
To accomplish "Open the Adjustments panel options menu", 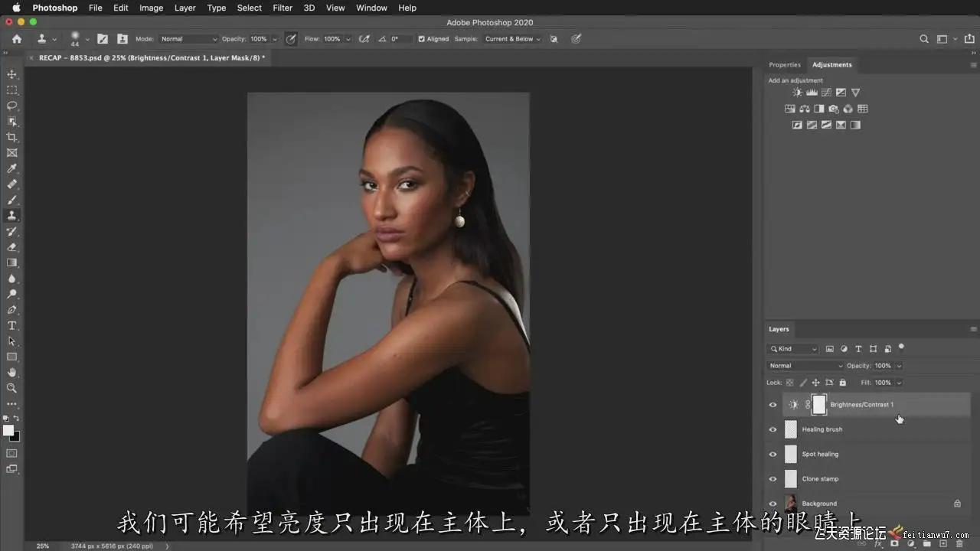I will (973, 65).
